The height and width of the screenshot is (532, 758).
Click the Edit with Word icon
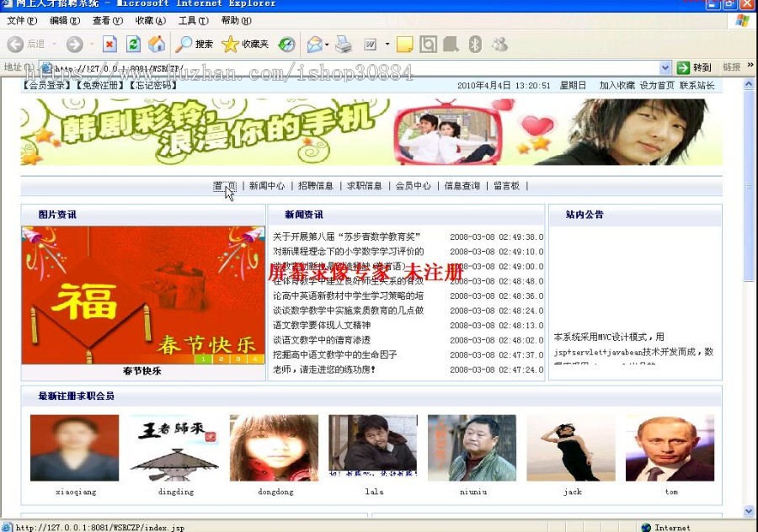tap(371, 45)
